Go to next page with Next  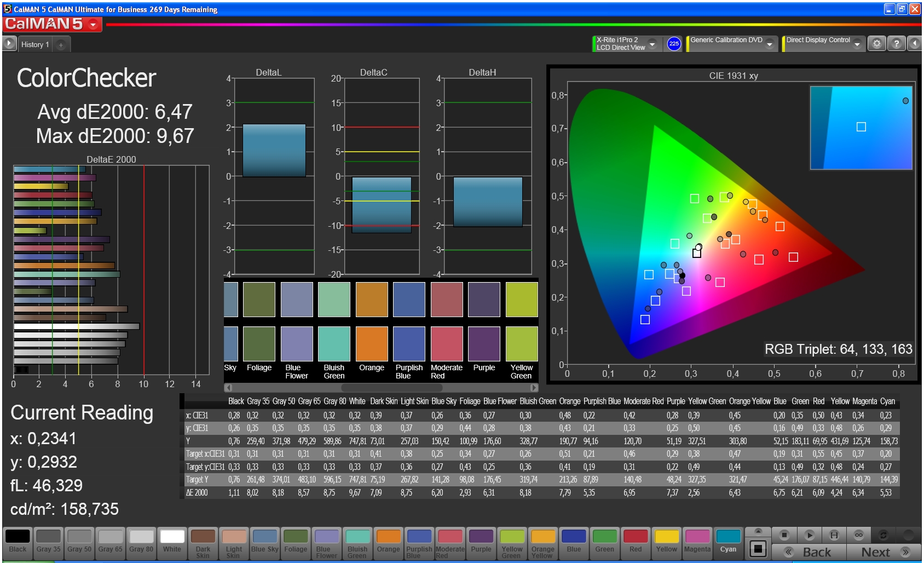[x=884, y=551]
